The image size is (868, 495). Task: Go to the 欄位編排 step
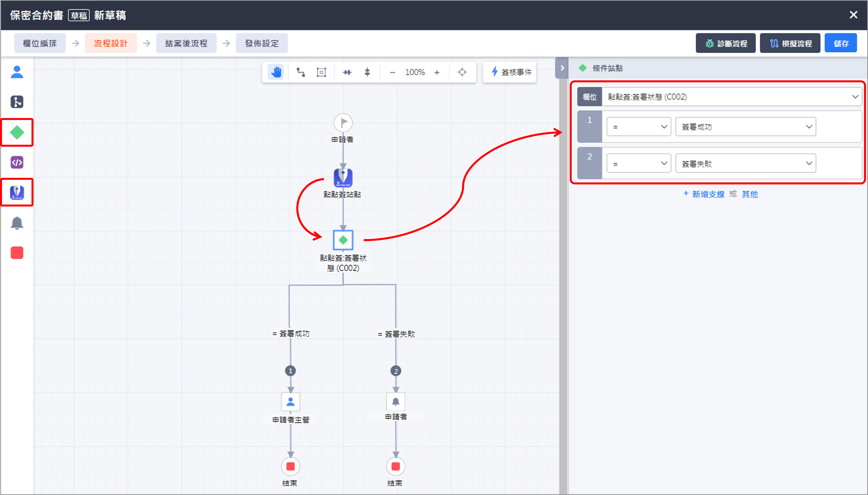tap(40, 43)
